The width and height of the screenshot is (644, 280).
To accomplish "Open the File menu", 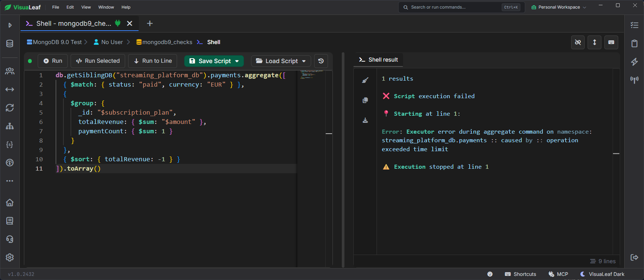I will click(56, 7).
